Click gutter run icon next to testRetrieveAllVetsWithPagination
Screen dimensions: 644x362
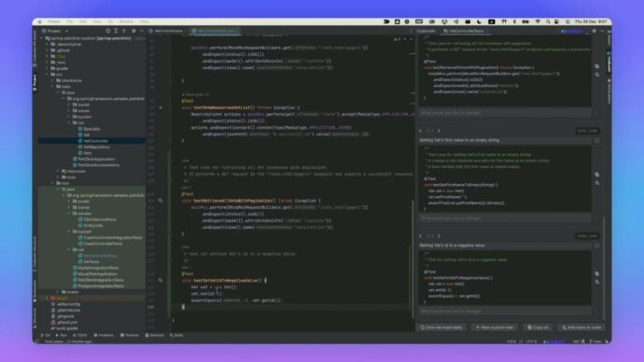click(x=161, y=201)
